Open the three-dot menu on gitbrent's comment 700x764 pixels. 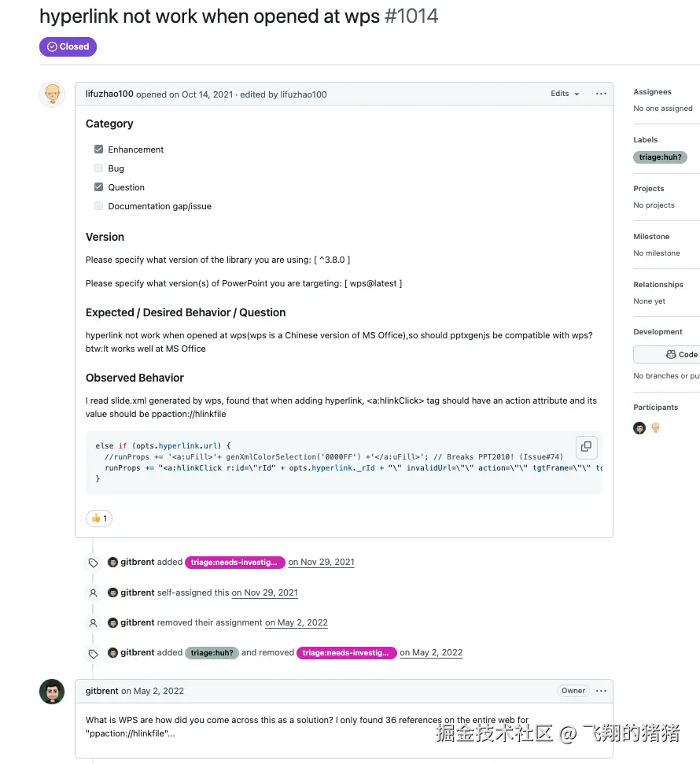[601, 691]
